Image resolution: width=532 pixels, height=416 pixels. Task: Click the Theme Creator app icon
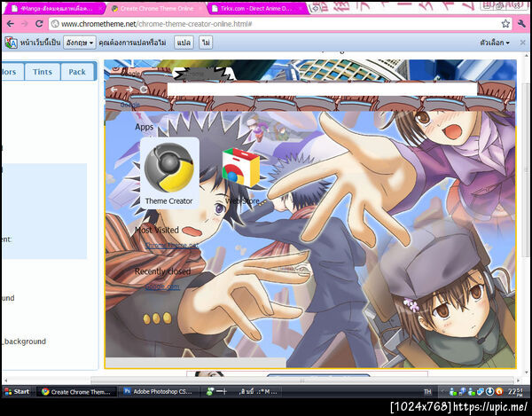tap(169, 172)
